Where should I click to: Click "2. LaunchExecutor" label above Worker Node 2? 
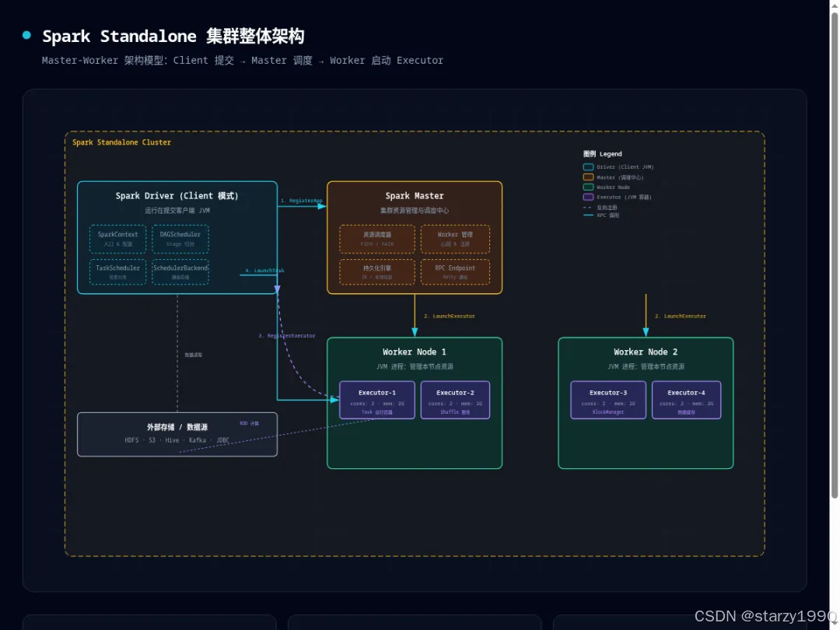click(x=681, y=316)
